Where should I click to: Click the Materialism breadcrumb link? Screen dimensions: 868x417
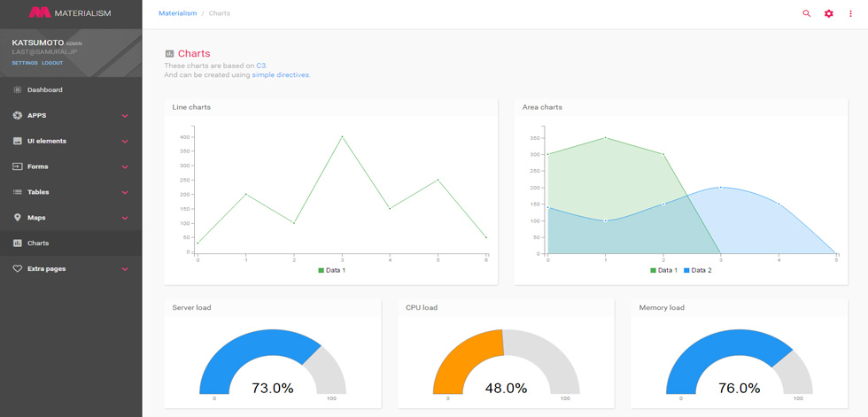pos(178,13)
